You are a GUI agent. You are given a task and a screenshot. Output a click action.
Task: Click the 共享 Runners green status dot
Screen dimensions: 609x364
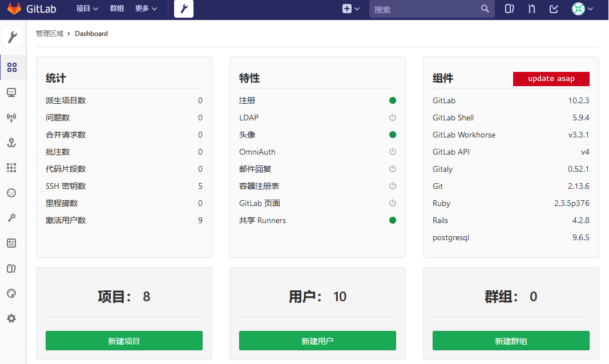393,220
